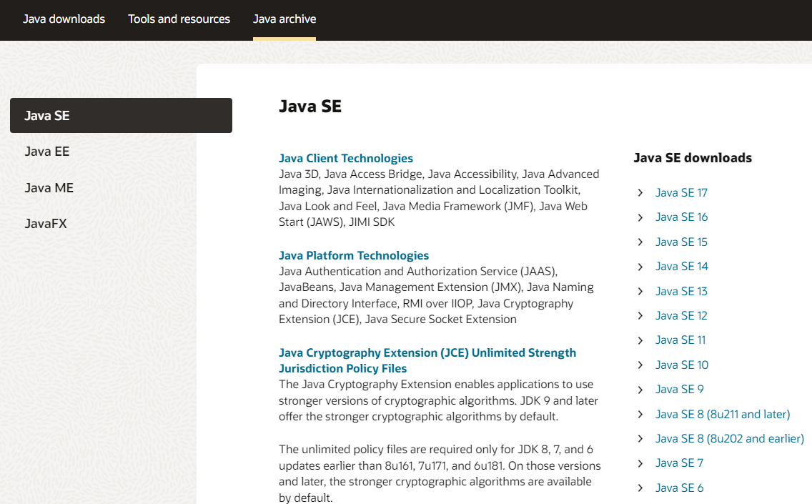Screen dimensions: 812x504
Task: Click chevron arrow next to Java SE 14
Action: [x=640, y=267]
